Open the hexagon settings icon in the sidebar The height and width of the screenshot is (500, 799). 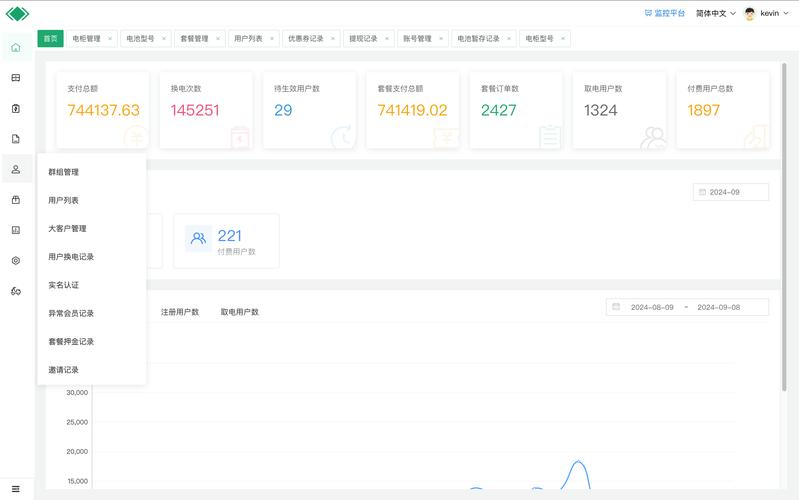[x=16, y=261]
